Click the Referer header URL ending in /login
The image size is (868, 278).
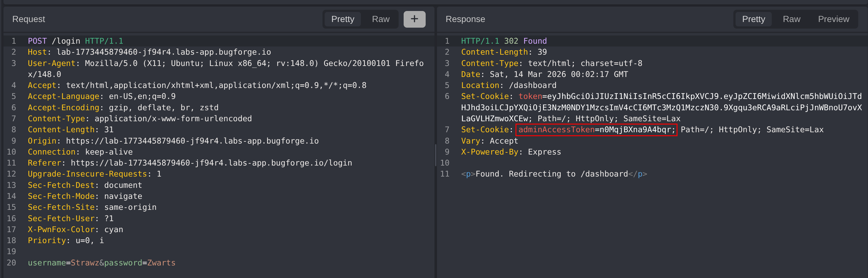211,163
